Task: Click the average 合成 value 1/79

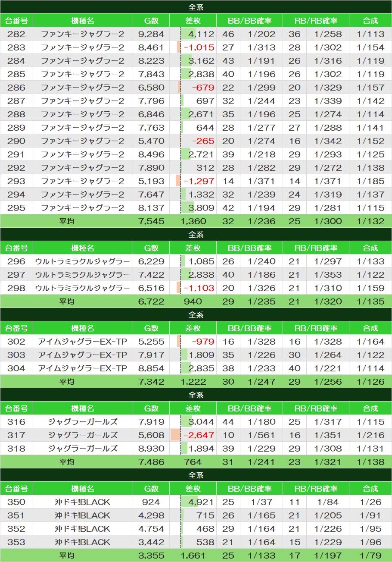Action: click(370, 556)
